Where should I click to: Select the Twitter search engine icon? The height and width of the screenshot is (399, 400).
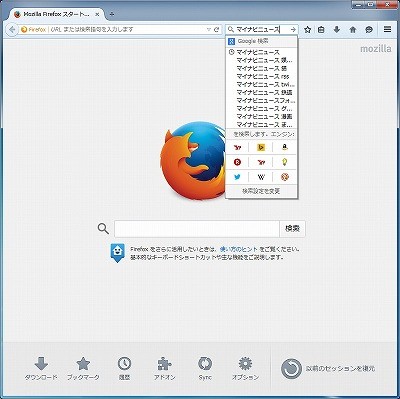(x=237, y=177)
